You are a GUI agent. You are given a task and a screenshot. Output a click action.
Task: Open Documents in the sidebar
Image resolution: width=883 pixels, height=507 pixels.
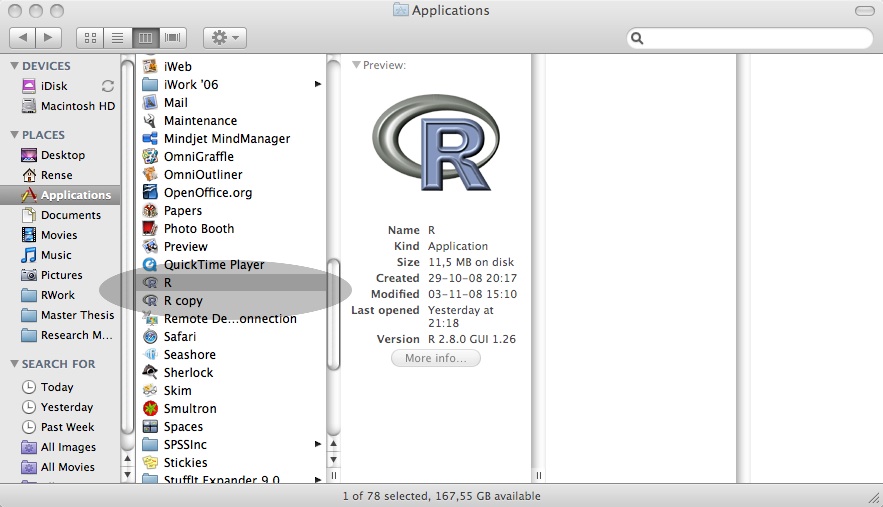point(61,215)
